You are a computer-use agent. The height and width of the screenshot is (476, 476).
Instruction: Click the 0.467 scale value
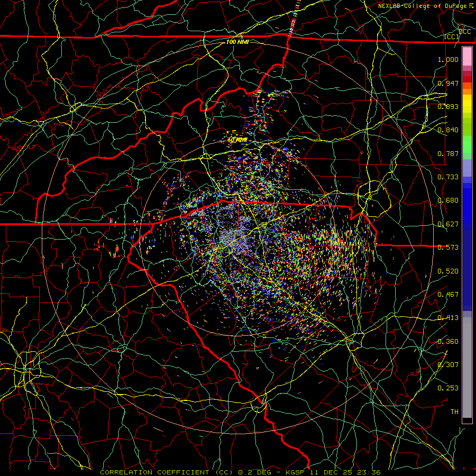tap(448, 295)
